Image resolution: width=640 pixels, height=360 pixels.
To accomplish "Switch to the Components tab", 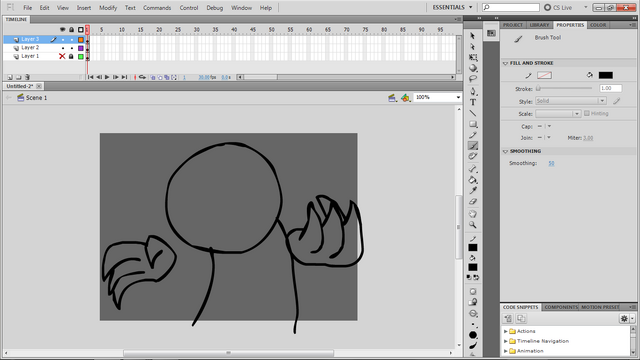I will (x=561, y=307).
